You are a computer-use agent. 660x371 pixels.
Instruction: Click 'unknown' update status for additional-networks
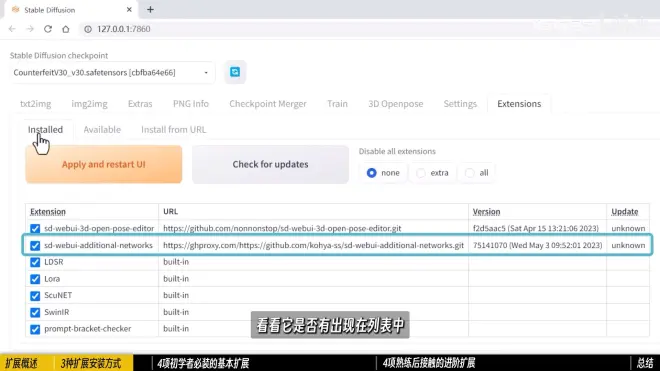pyautogui.click(x=628, y=245)
